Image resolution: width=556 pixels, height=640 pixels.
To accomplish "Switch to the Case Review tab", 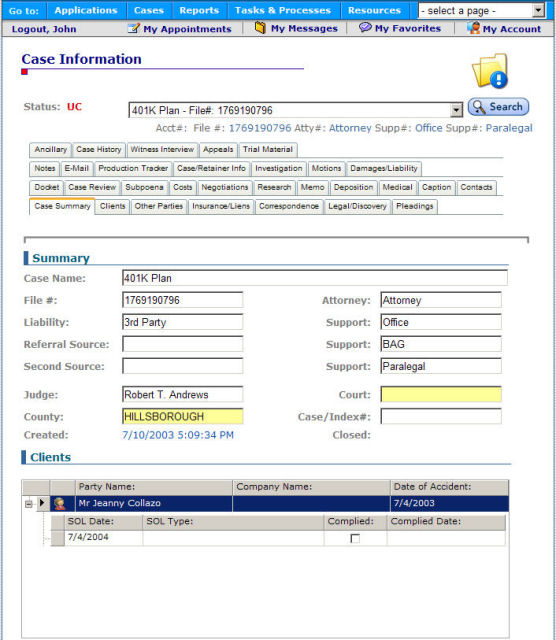I will point(92,187).
